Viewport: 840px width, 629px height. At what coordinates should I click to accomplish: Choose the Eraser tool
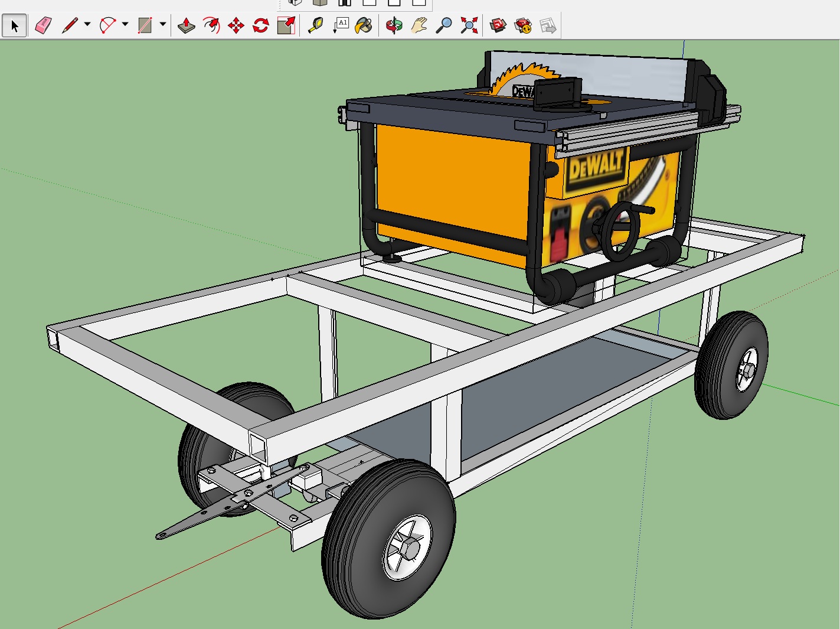point(43,25)
